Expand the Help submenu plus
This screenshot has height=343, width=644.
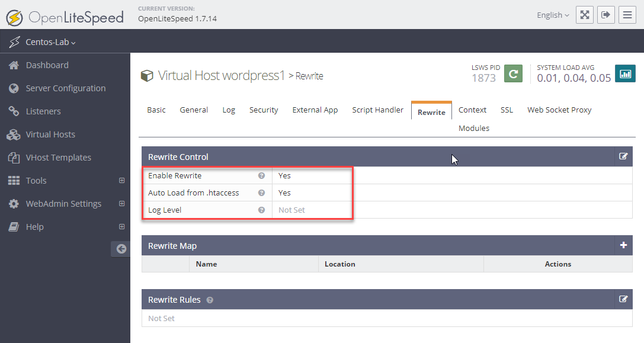[121, 226]
